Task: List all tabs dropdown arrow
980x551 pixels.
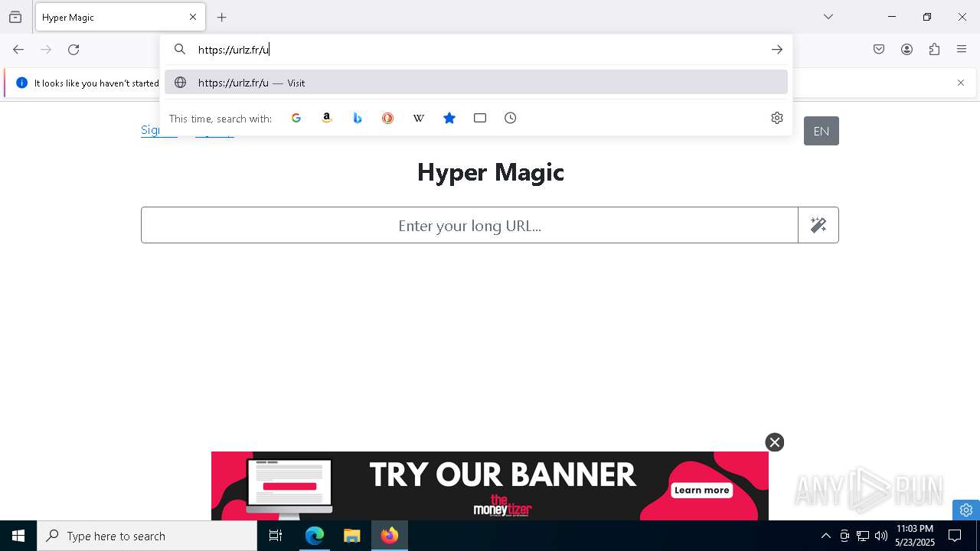Action: [828, 17]
